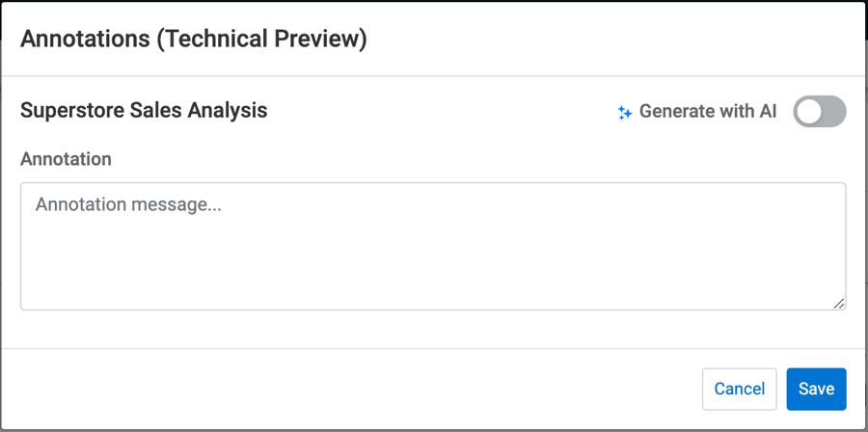Image resolution: width=868 pixels, height=432 pixels.
Task: Click the Annotations (Technical Preview) title
Action: 193,39
